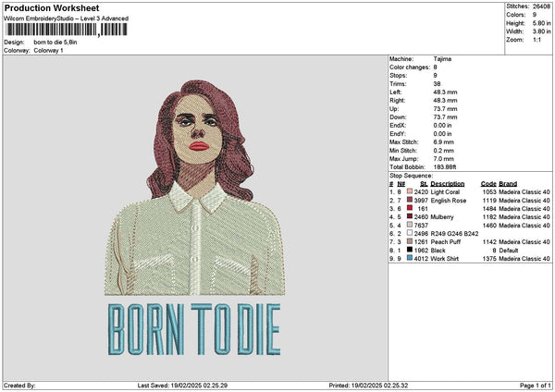This screenshot has width=555, height=392.
Task: Pick the Mulberry color swatch
Action: (x=410, y=216)
